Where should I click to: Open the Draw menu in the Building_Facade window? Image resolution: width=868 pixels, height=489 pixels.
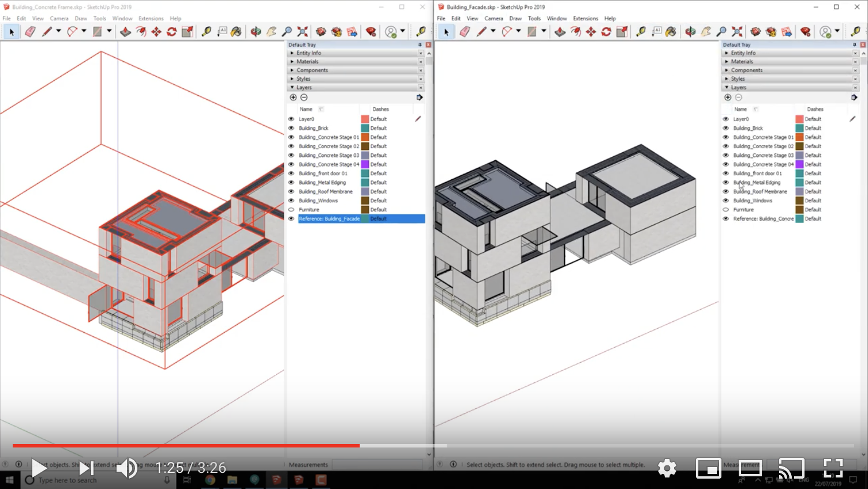[x=515, y=18]
